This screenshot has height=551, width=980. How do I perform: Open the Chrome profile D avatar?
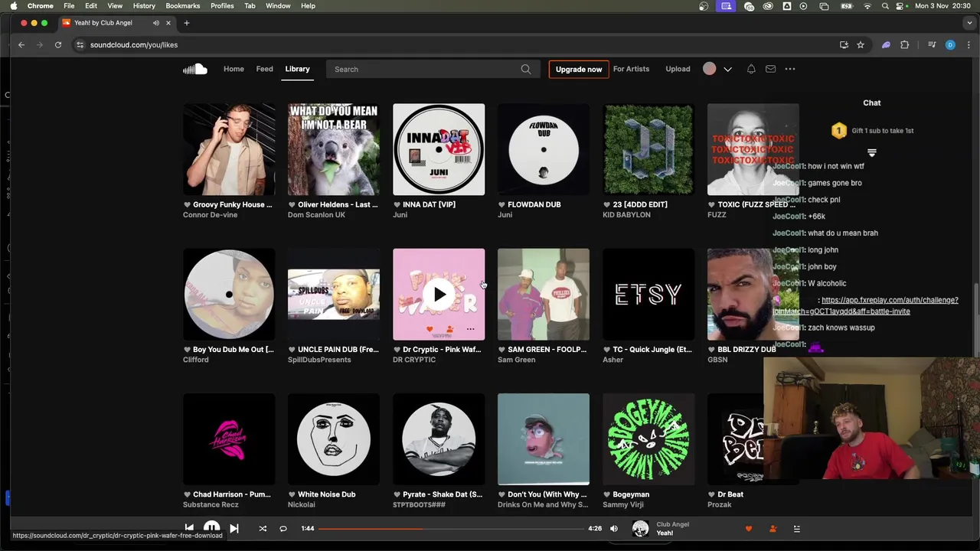pyautogui.click(x=950, y=45)
